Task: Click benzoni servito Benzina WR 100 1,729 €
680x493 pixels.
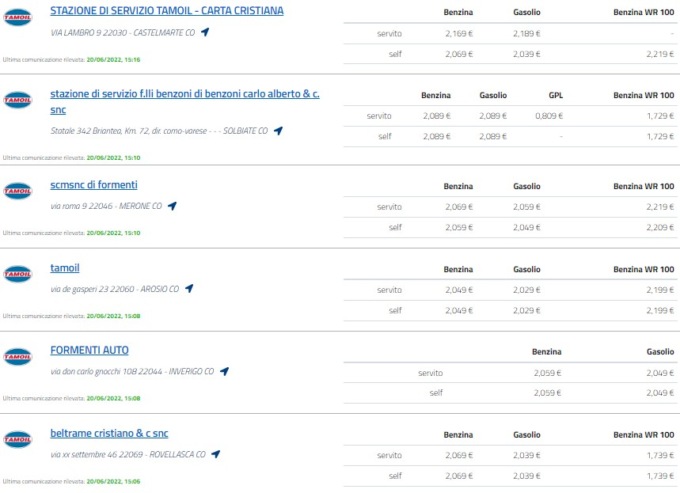Action: click(x=660, y=116)
